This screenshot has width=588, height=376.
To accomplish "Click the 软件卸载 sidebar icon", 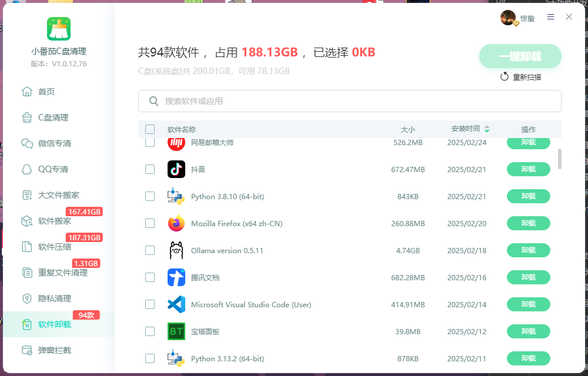I will point(26,324).
